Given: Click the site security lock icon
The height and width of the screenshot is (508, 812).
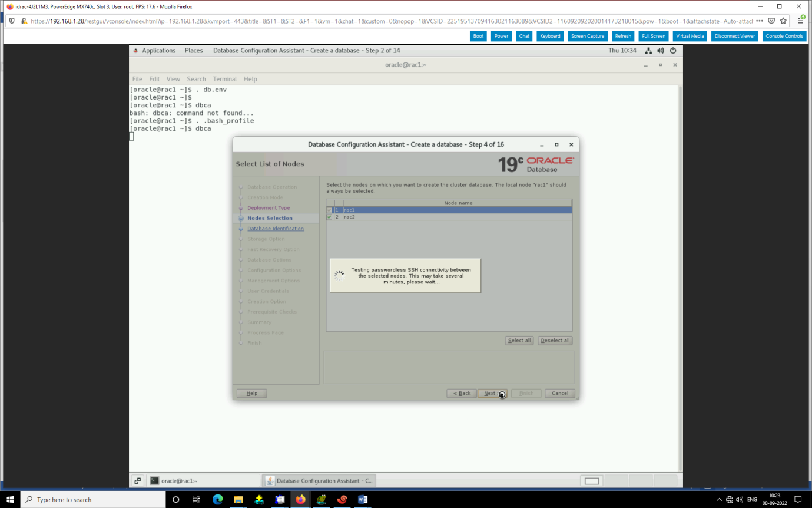Looking at the screenshot, I should [24, 21].
